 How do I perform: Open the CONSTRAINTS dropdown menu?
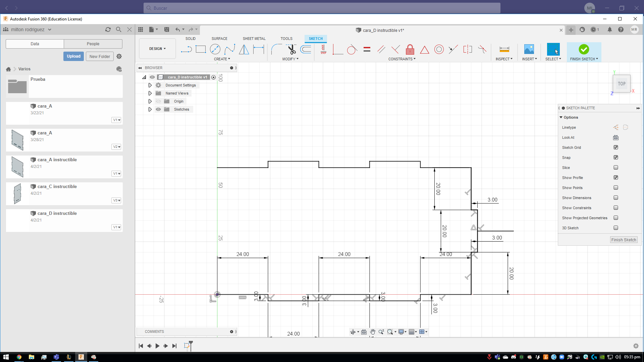point(402,59)
